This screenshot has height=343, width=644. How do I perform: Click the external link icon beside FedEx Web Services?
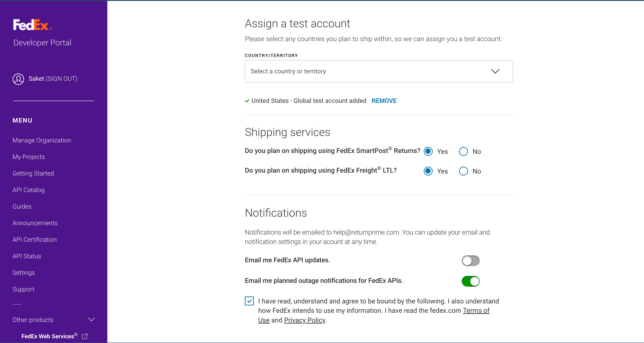click(85, 336)
